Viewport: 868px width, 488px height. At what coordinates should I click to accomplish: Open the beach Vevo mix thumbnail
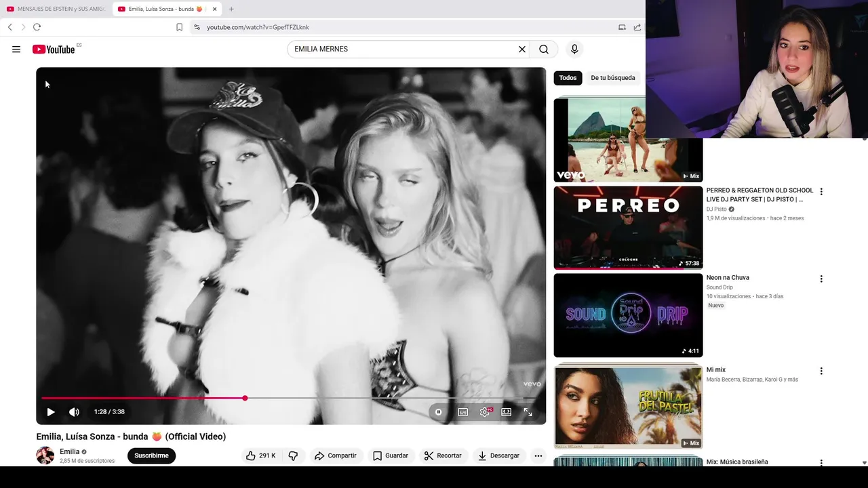click(628, 140)
